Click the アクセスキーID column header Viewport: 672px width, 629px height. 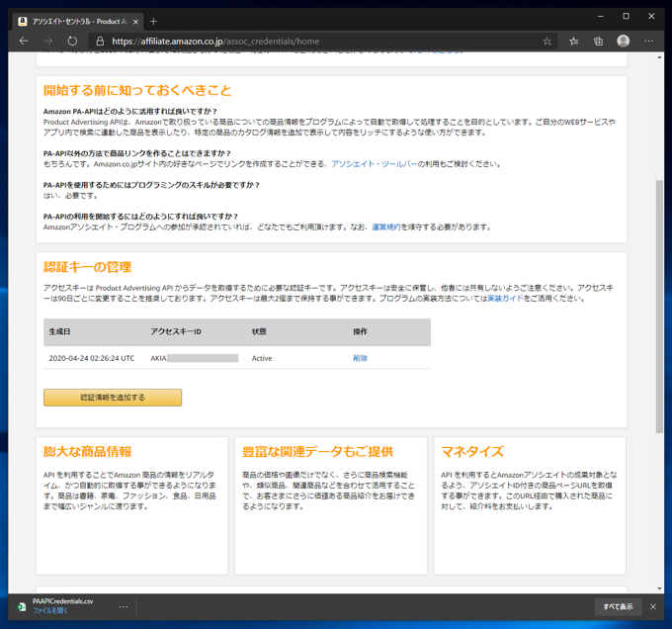pyautogui.click(x=176, y=331)
